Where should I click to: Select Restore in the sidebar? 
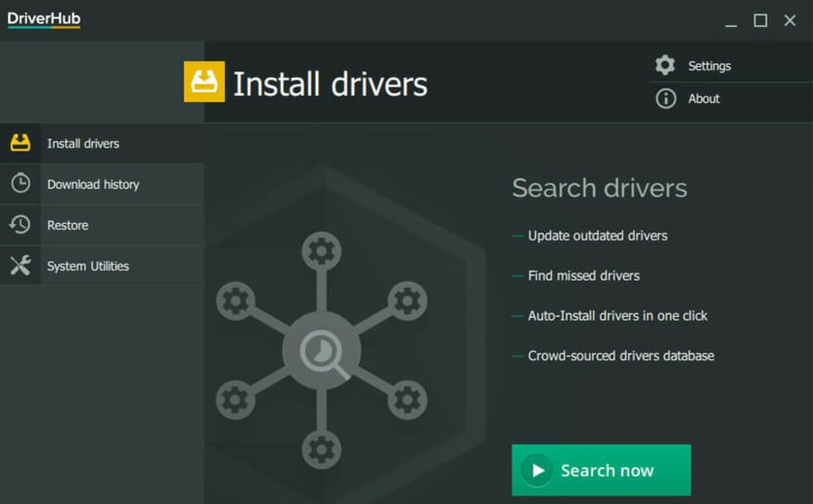102,225
